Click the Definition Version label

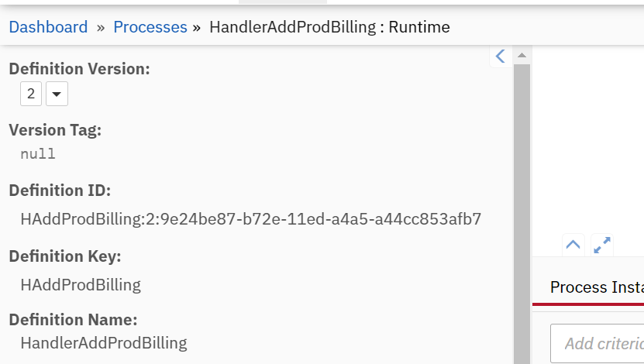[x=79, y=69]
